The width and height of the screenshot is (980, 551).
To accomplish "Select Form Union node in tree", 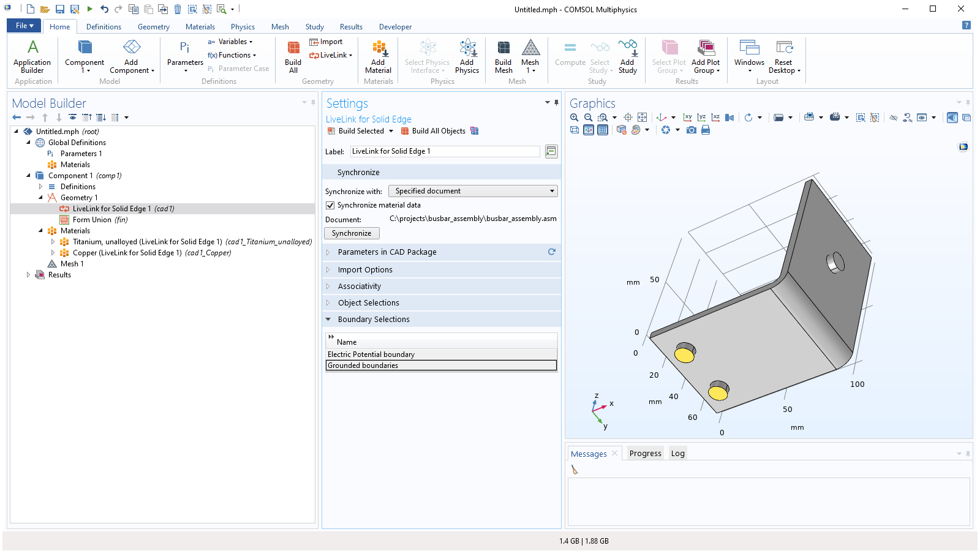I will 92,220.
